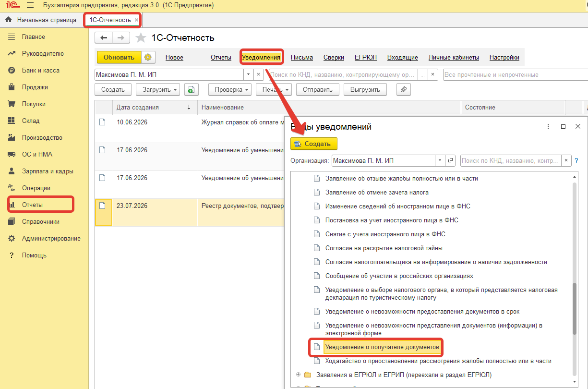This screenshot has width=588, height=389.
Task: Navigate forward with the right arrow
Action: pos(121,38)
